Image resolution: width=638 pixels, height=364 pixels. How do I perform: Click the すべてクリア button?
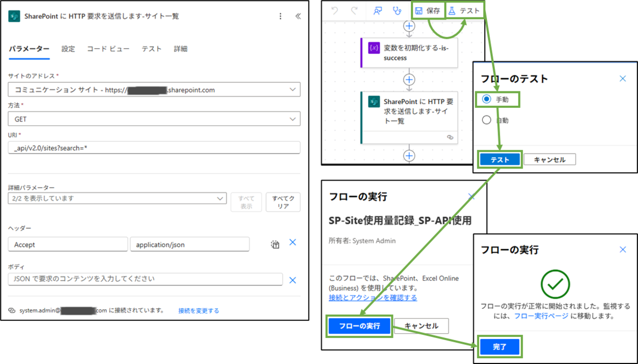pyautogui.click(x=283, y=202)
